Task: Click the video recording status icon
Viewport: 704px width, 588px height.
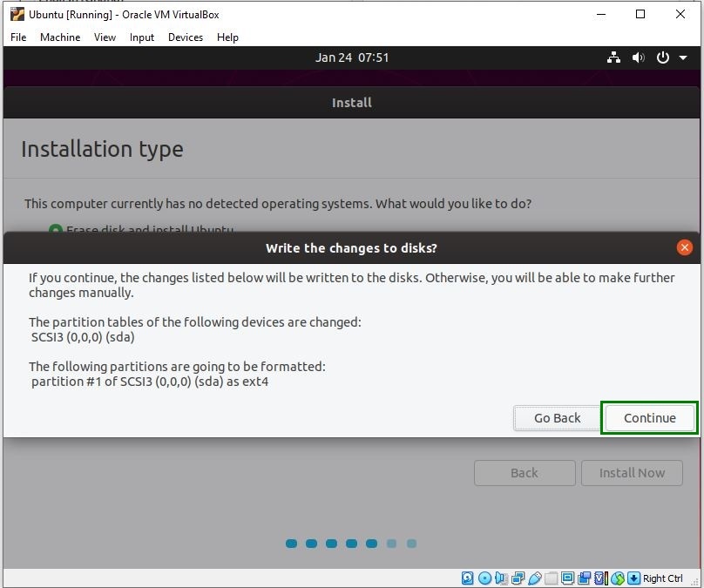Action: 585,578
